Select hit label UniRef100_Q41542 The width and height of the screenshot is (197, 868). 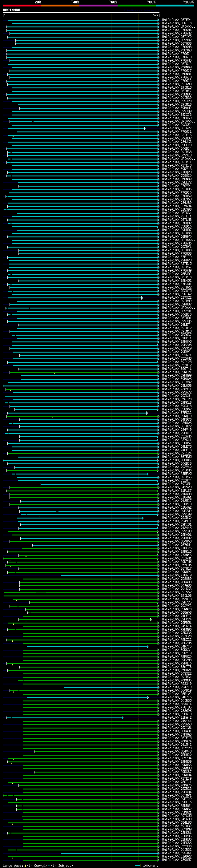tap(176, 745)
